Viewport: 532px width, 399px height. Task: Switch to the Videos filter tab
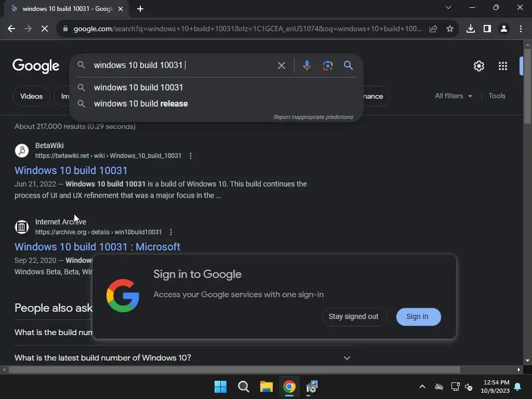tap(31, 96)
